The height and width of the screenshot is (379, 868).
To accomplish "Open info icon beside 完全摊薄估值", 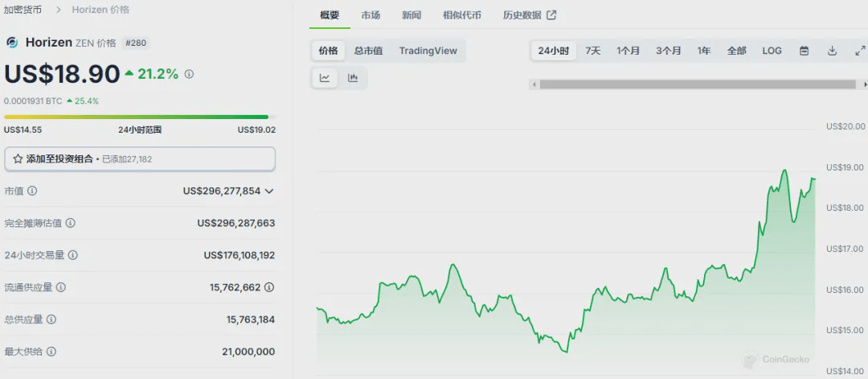I will [x=70, y=224].
